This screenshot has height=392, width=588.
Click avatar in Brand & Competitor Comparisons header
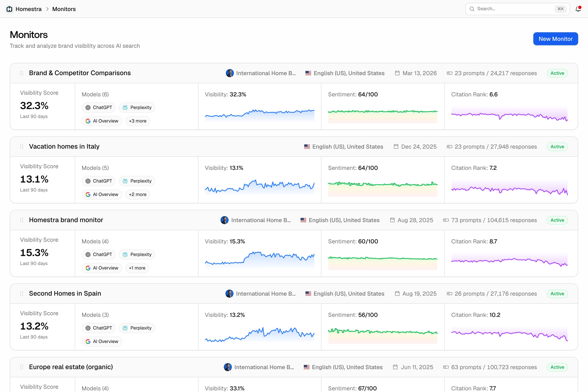point(230,73)
